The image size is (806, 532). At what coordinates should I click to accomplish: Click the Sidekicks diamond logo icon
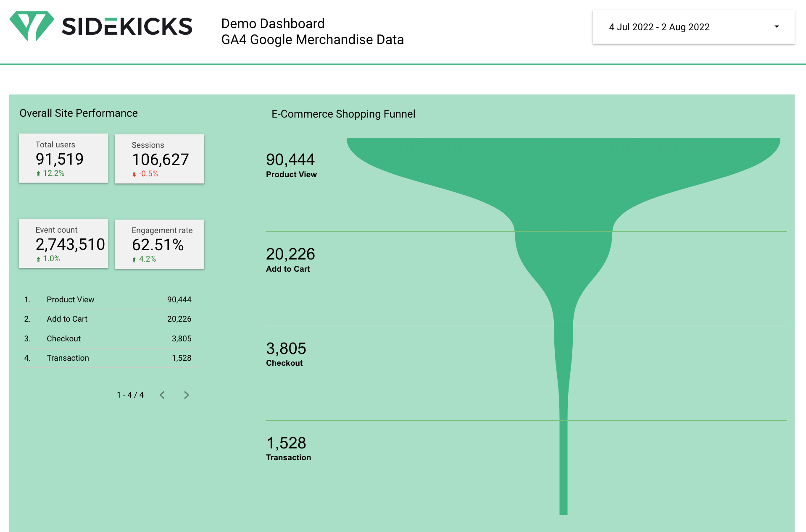point(32,26)
